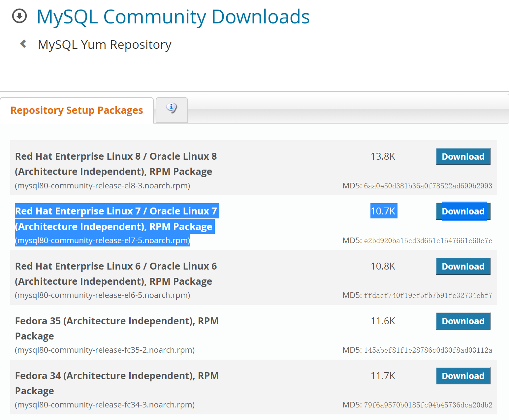Click MD5 hash starting e2bd920b
The height and width of the screenshot is (420, 509).
tap(428, 241)
